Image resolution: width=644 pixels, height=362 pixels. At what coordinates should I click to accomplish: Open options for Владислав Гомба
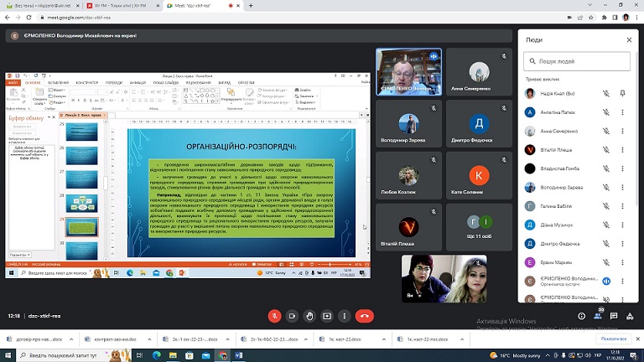click(622, 168)
